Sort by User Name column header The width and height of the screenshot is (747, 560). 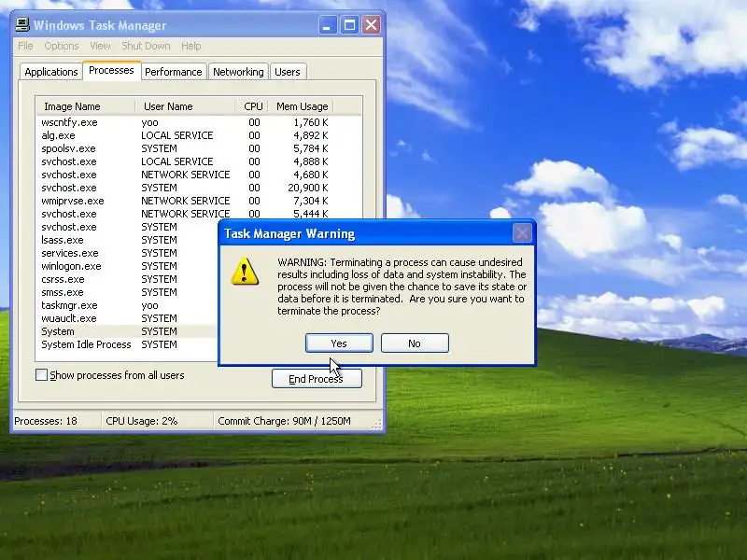[x=185, y=106]
